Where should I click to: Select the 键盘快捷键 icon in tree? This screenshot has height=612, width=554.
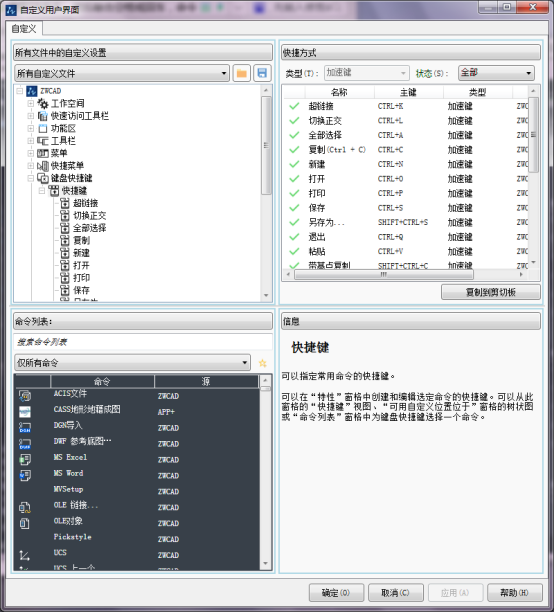click(43, 178)
